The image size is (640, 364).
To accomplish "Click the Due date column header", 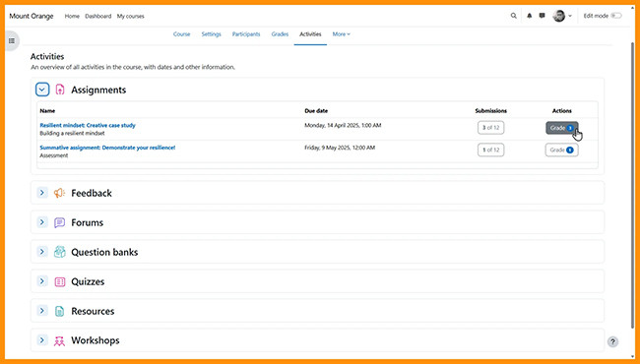I will (316, 111).
